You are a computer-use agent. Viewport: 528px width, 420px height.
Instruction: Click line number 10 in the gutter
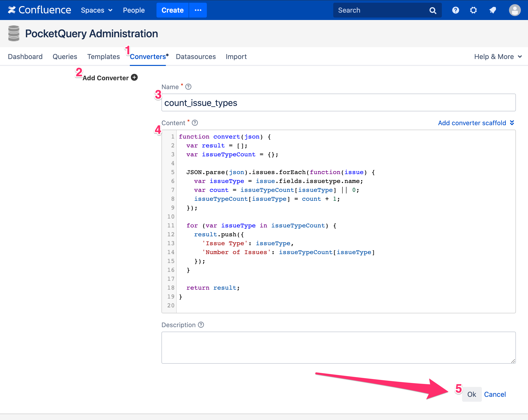tap(171, 217)
